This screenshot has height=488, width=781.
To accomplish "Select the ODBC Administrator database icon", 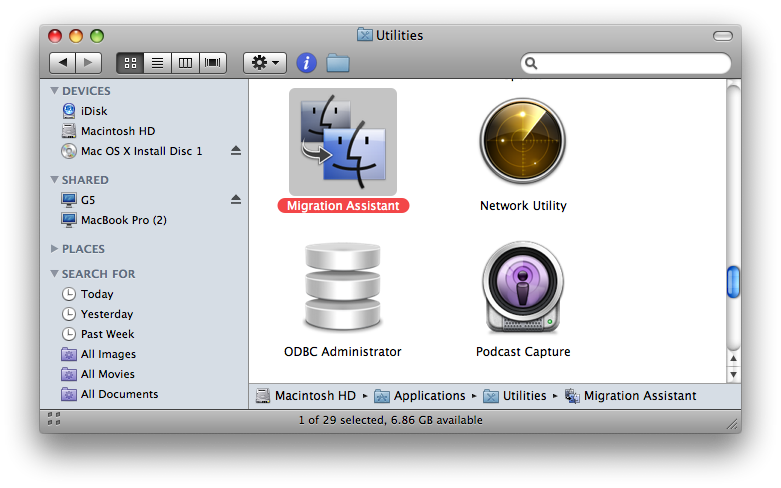I will [x=343, y=287].
